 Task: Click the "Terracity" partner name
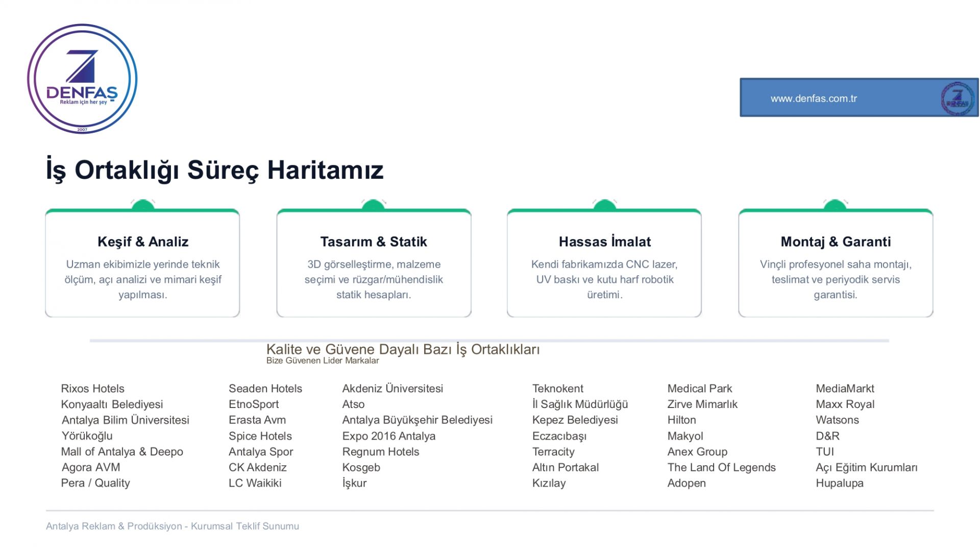coord(553,452)
